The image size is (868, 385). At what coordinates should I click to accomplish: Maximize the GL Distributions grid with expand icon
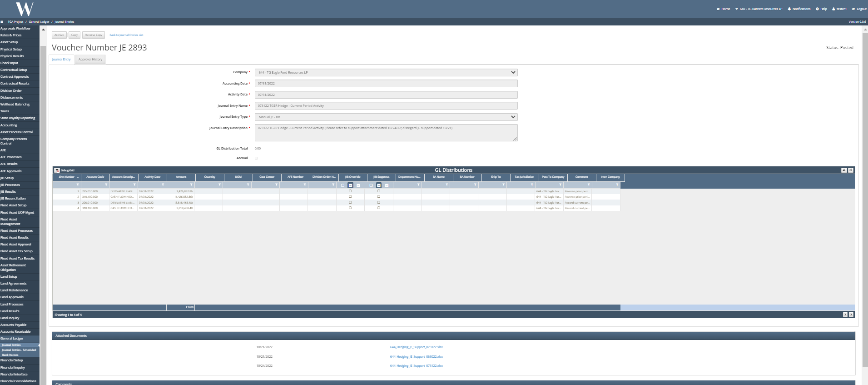[x=851, y=170]
